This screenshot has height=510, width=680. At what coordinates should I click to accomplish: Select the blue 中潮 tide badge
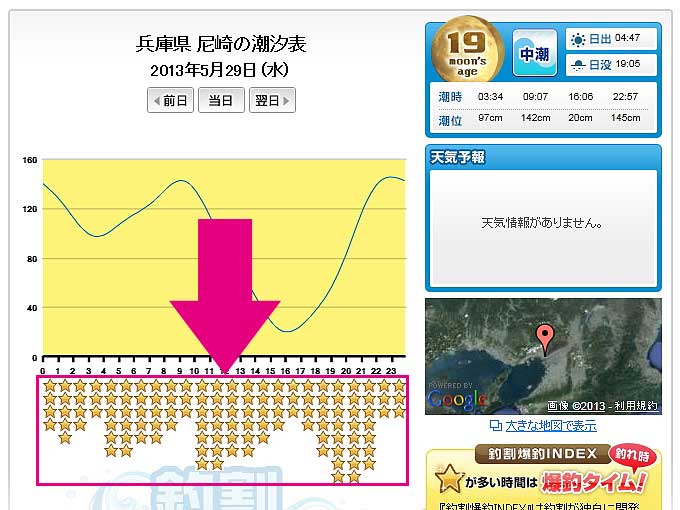[x=535, y=54]
